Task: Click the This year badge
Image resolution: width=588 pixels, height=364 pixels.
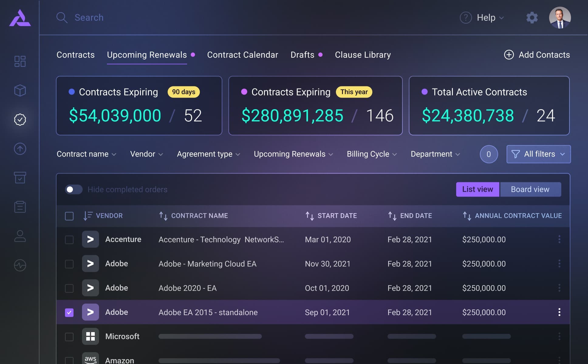Action: 354,92
